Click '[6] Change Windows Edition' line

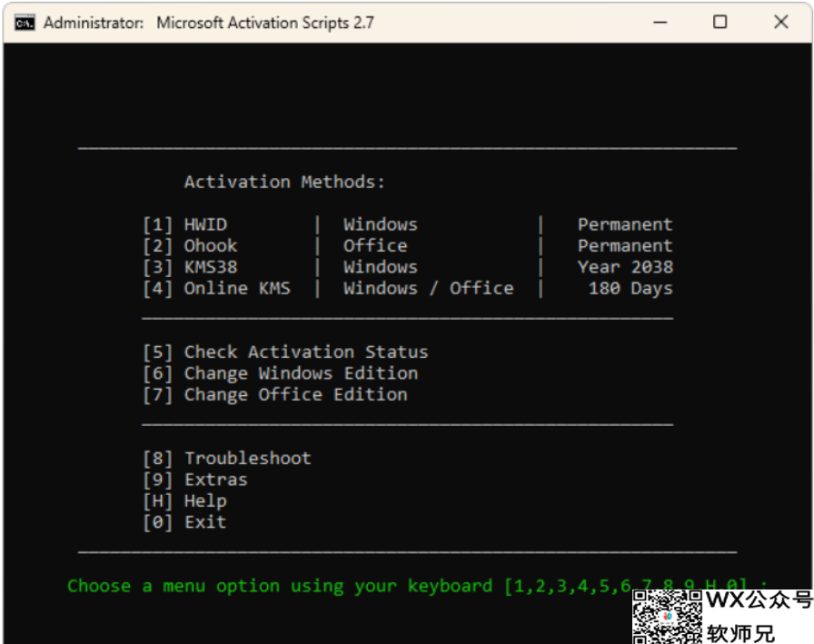[281, 373]
